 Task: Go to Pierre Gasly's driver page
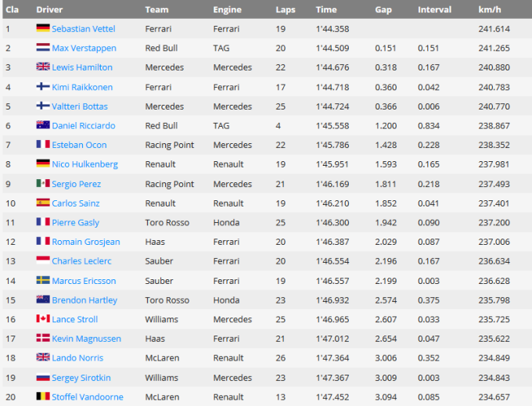pos(75,223)
